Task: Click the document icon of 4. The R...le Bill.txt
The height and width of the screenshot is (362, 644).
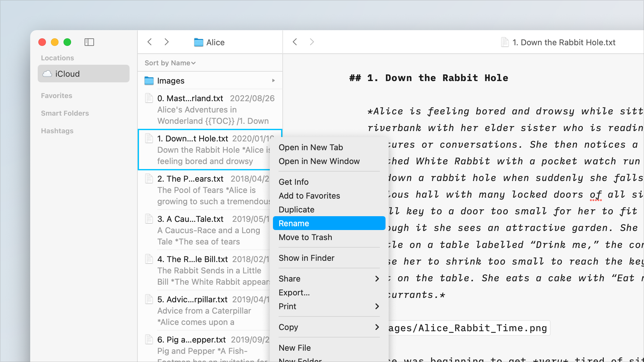Action: click(x=149, y=259)
